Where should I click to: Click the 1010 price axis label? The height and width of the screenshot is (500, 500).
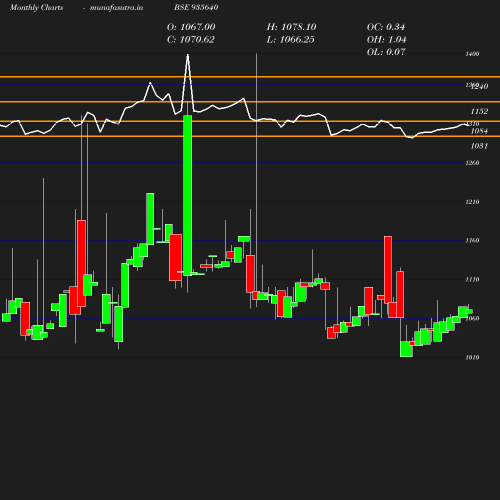(472, 357)
